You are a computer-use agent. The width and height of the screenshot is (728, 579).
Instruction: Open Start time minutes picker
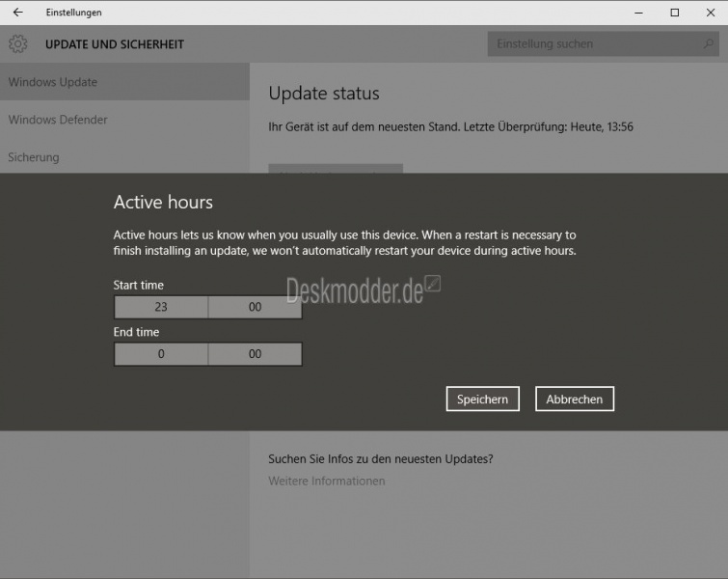point(255,307)
